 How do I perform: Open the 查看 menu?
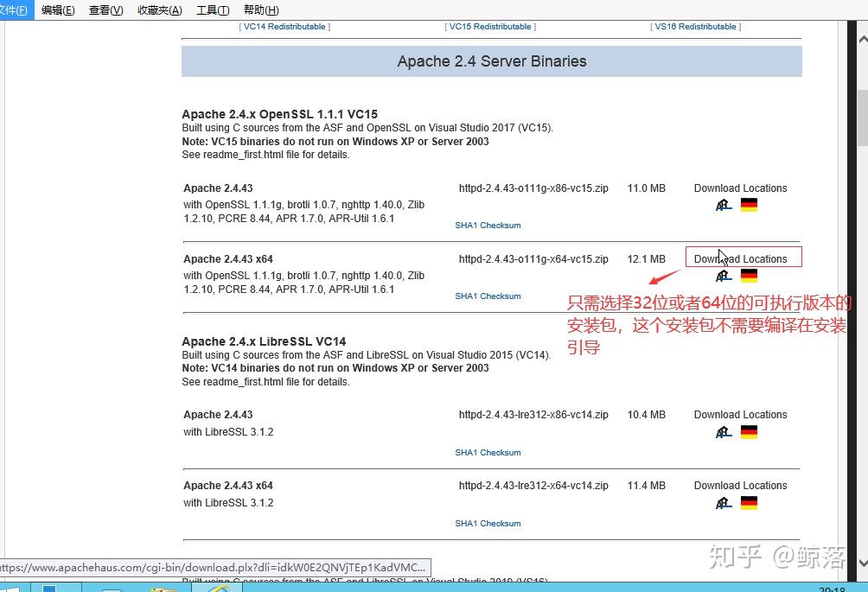coord(105,10)
